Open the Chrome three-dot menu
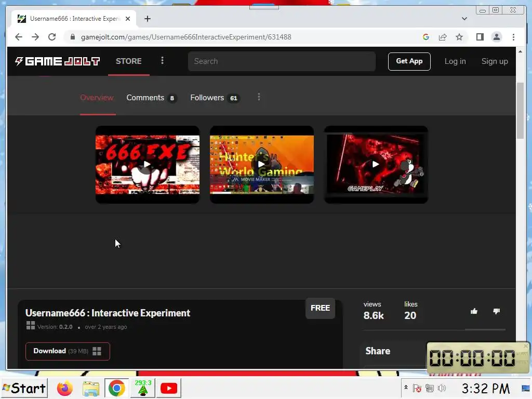This screenshot has width=532, height=399. pyautogui.click(x=513, y=37)
